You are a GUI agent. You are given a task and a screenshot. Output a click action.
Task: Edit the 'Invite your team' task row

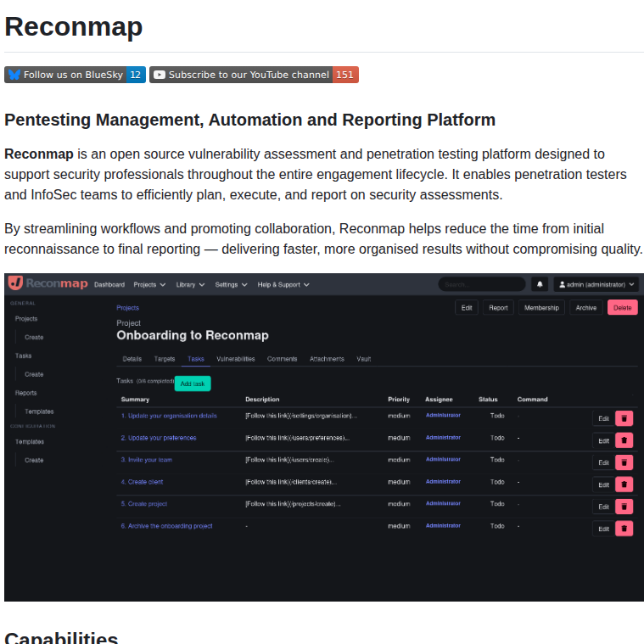pos(603,462)
